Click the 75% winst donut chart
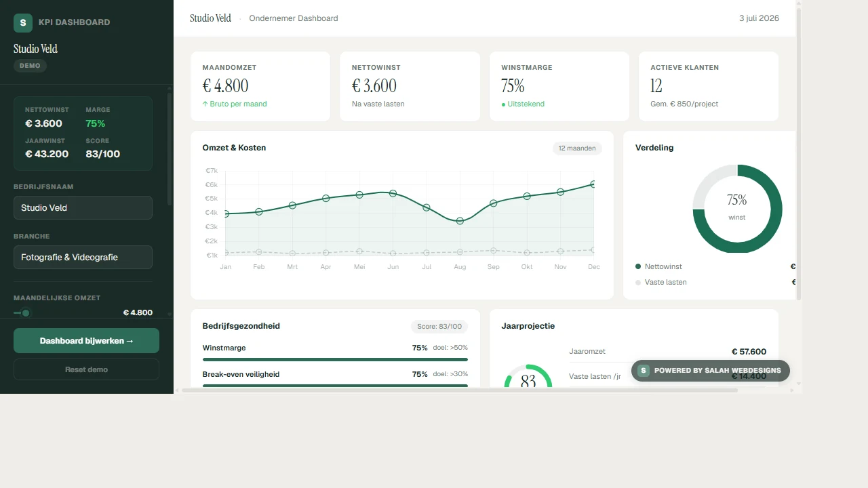This screenshot has width=868, height=488. tap(737, 208)
